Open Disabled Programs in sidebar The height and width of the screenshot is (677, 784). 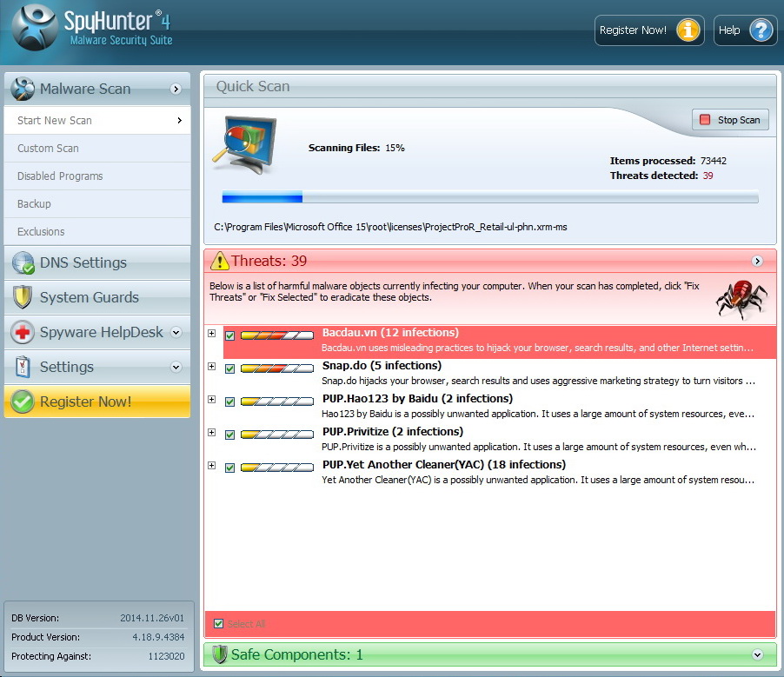click(x=97, y=176)
